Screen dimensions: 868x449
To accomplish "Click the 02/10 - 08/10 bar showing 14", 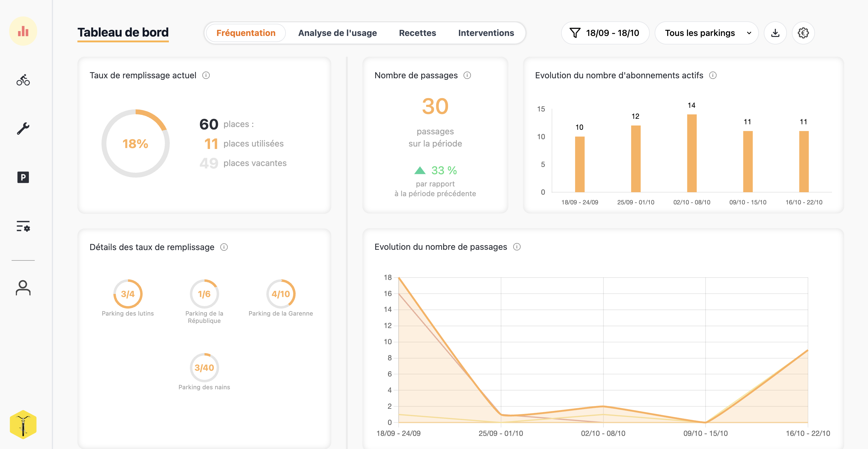I will point(692,153).
